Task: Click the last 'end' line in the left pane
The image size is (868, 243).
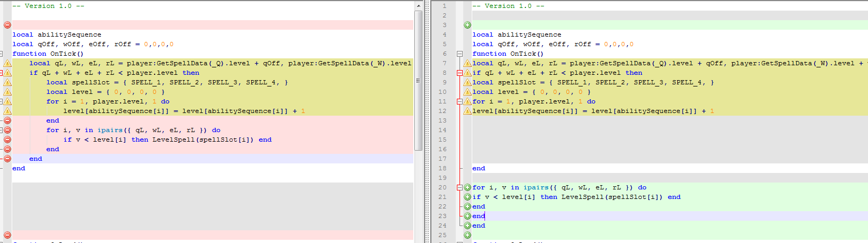Action: 19,168
